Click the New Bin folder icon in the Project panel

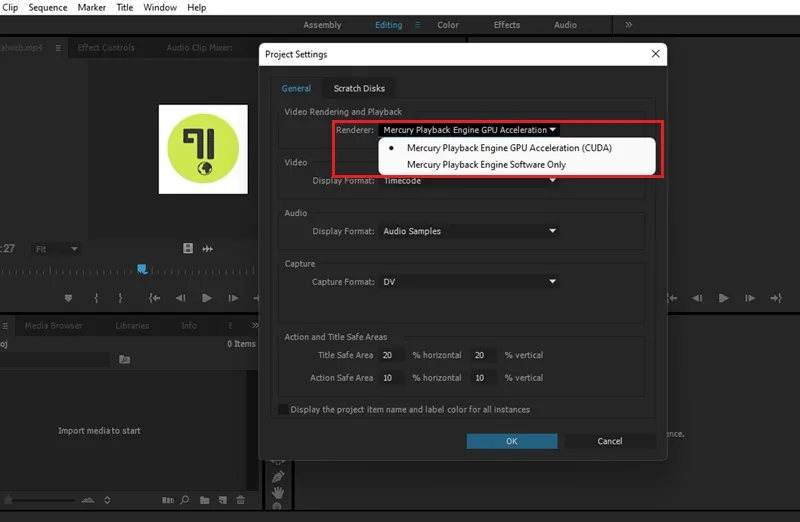point(205,500)
